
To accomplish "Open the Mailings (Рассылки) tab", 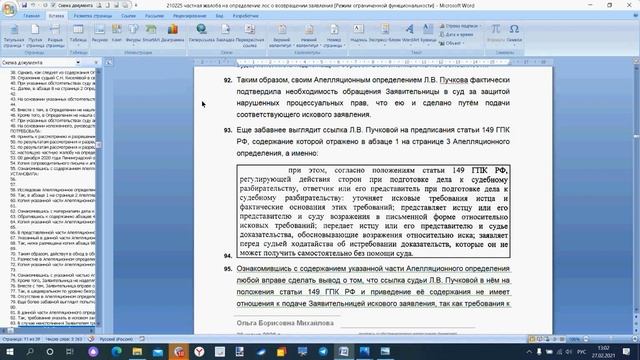I will (154, 16).
